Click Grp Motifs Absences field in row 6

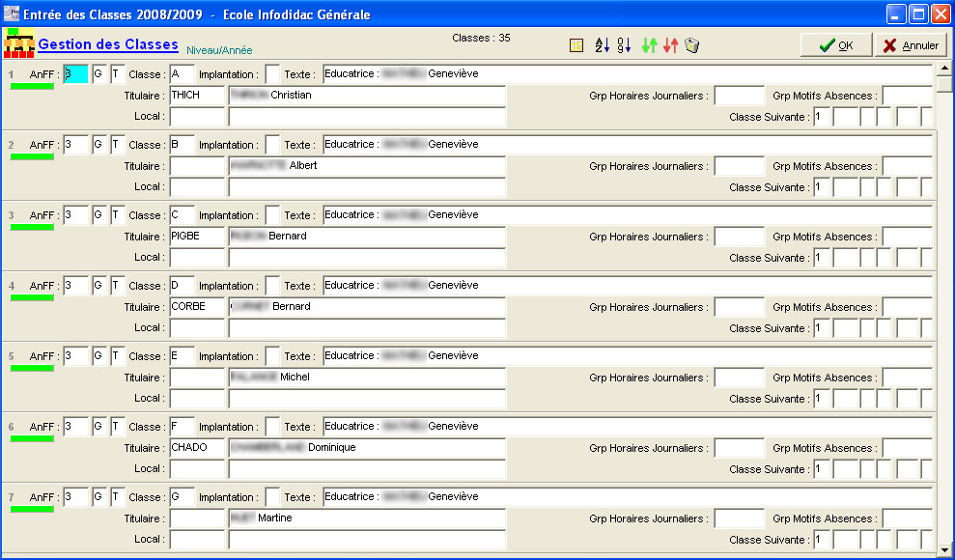908,449
